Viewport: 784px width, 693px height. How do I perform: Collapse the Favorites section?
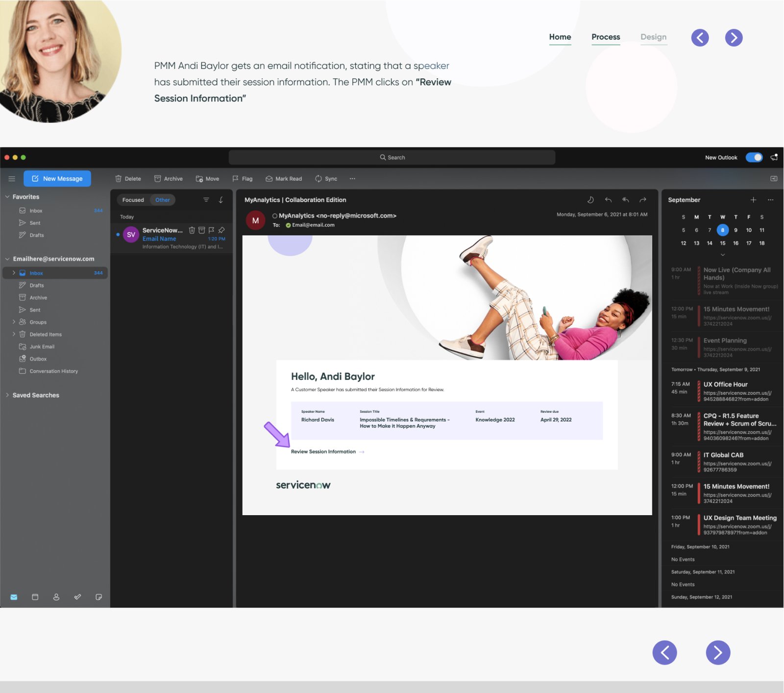pos(7,197)
